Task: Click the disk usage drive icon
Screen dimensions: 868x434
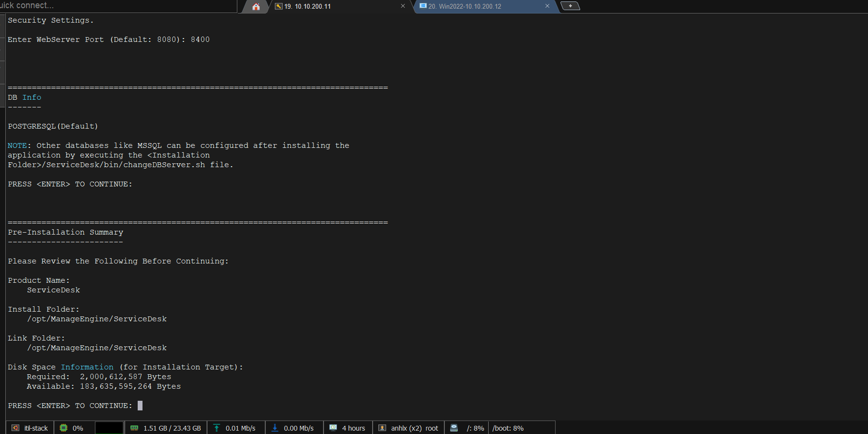Action: click(x=454, y=428)
